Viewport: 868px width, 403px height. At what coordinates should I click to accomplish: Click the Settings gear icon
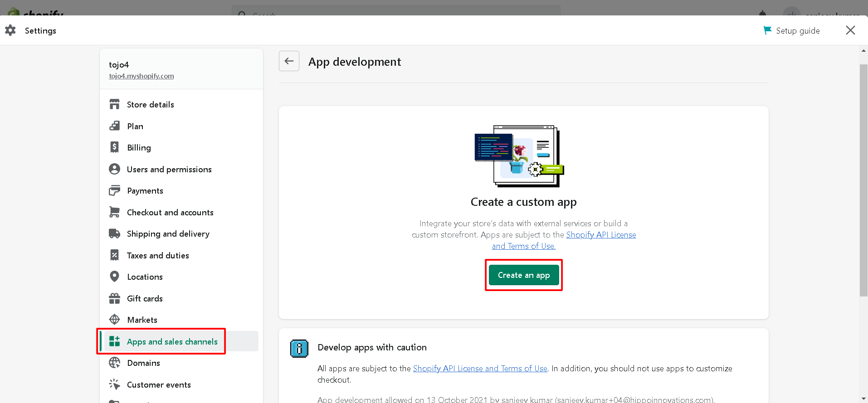(x=10, y=30)
